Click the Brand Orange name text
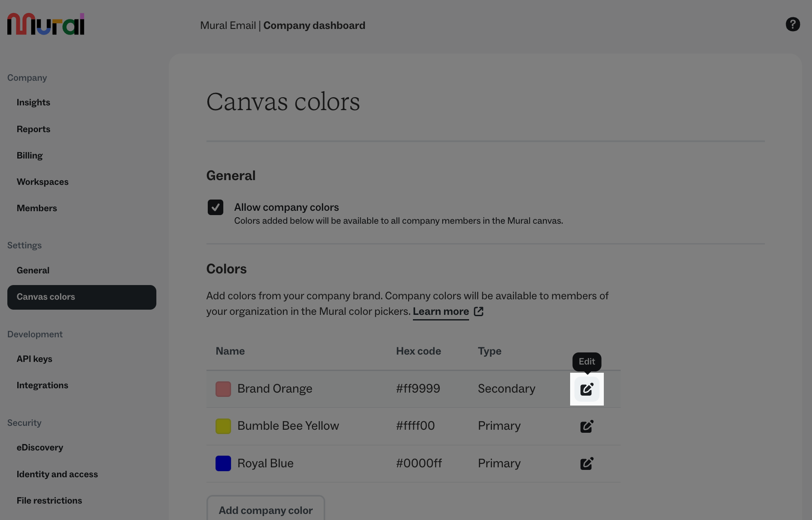 (x=275, y=389)
